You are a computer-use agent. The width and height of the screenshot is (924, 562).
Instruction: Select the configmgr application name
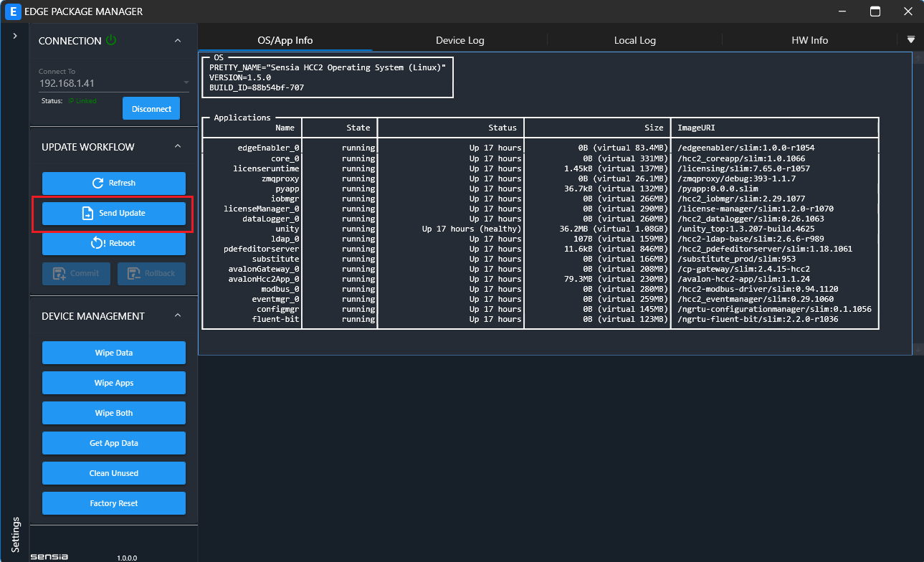click(277, 308)
